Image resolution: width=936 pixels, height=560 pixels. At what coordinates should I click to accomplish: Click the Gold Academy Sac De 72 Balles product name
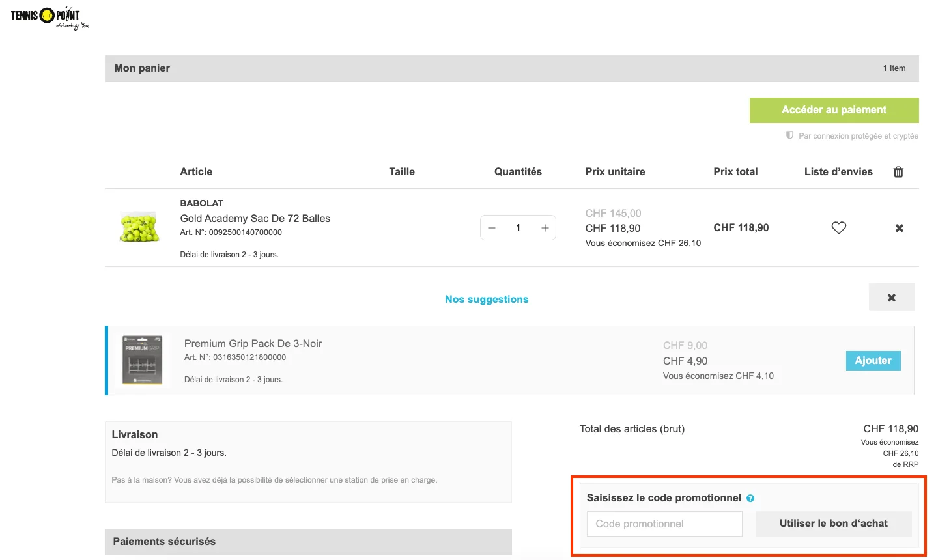coord(255,218)
